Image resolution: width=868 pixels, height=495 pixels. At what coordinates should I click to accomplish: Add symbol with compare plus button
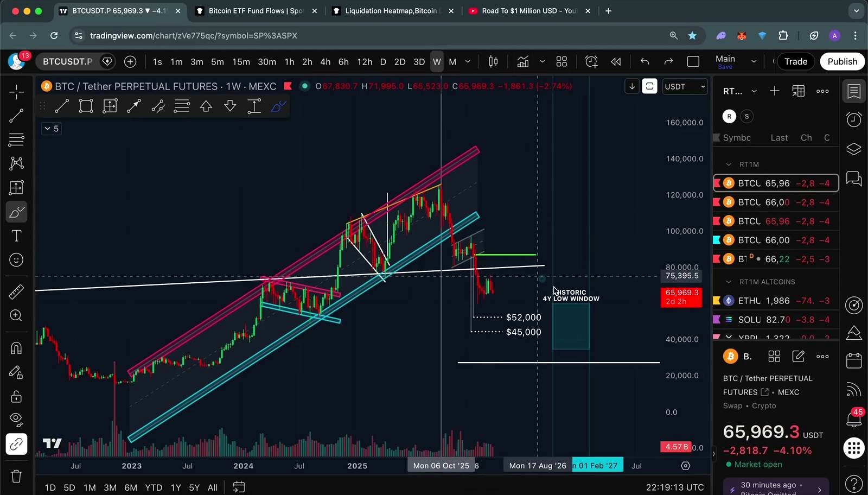[x=130, y=62]
